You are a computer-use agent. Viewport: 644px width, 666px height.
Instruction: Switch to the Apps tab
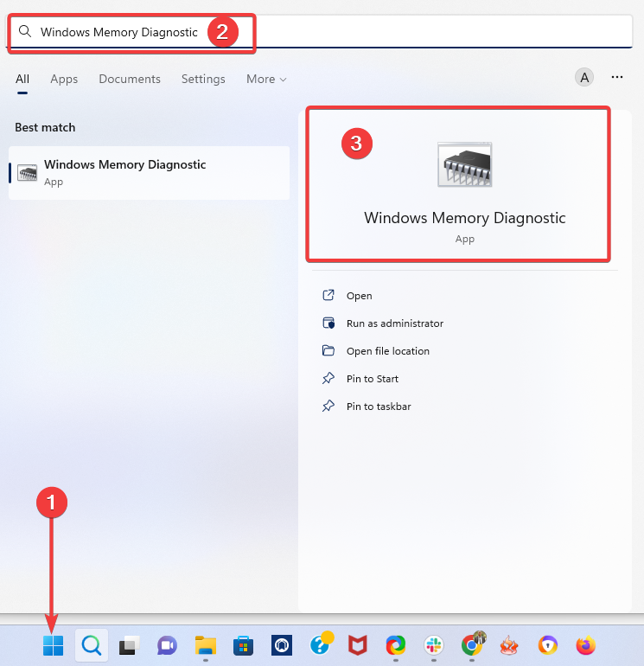64,79
